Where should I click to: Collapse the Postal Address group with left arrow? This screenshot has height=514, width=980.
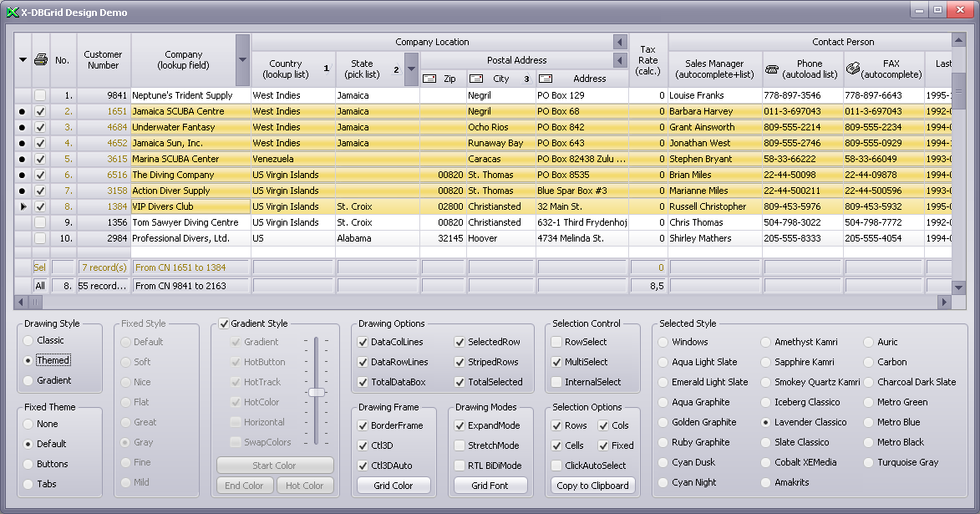(619, 60)
